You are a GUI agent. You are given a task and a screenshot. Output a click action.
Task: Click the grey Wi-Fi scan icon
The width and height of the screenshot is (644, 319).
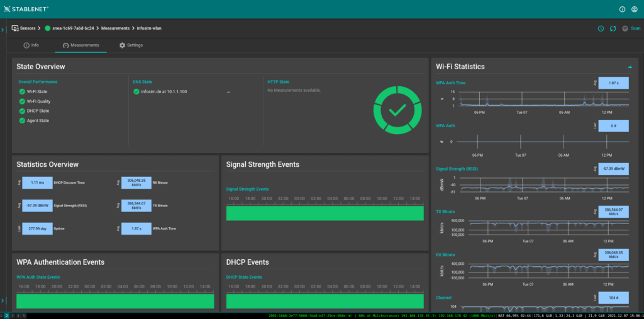(x=625, y=28)
